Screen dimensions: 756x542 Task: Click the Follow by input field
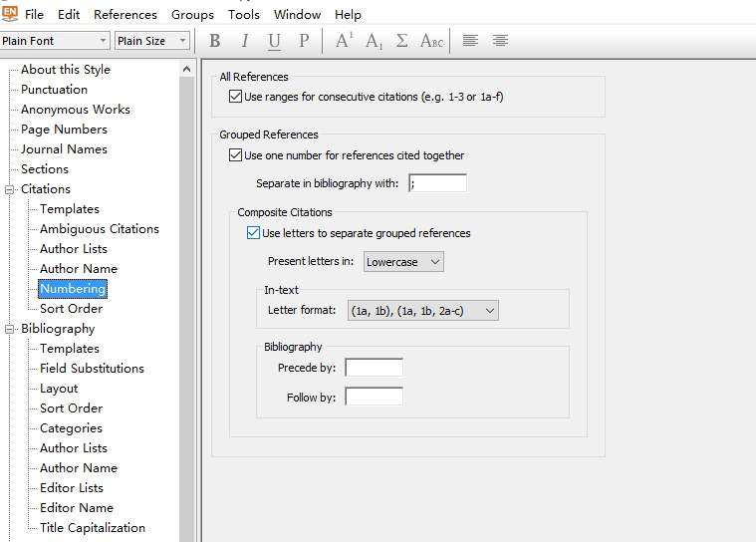[375, 397]
